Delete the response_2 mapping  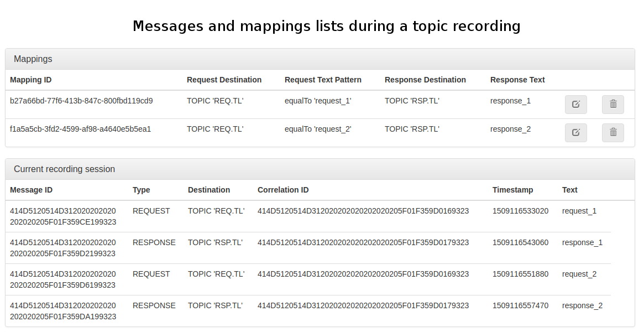(x=612, y=133)
